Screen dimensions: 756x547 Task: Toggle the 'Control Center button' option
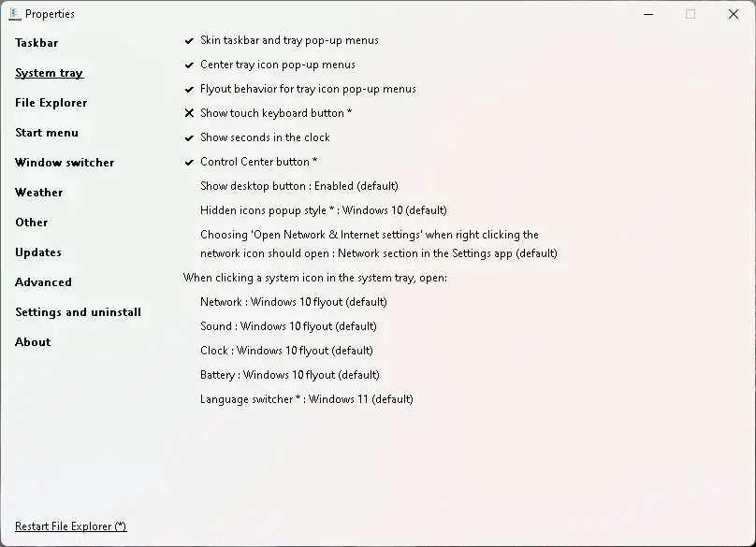click(258, 163)
